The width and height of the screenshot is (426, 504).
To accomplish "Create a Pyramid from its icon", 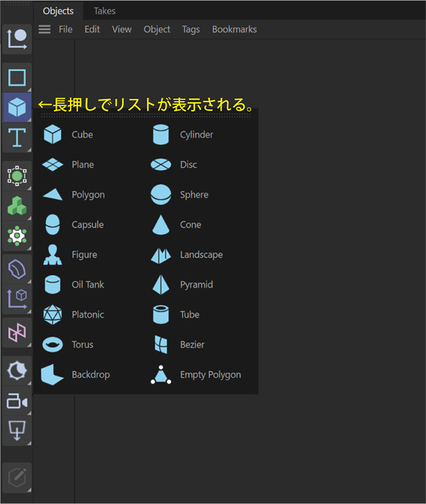I will pyautogui.click(x=161, y=284).
